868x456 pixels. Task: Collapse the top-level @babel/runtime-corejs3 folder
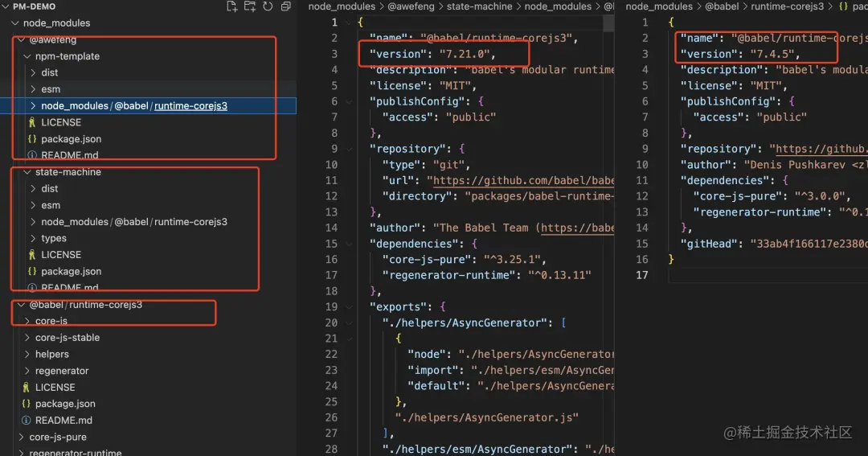click(x=21, y=305)
